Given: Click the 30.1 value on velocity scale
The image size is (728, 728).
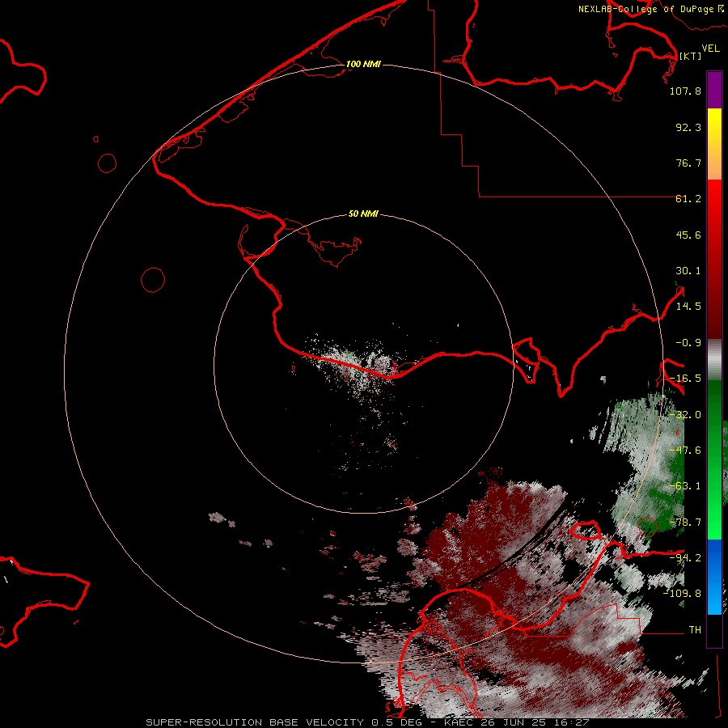Looking at the screenshot, I should click(x=688, y=271).
